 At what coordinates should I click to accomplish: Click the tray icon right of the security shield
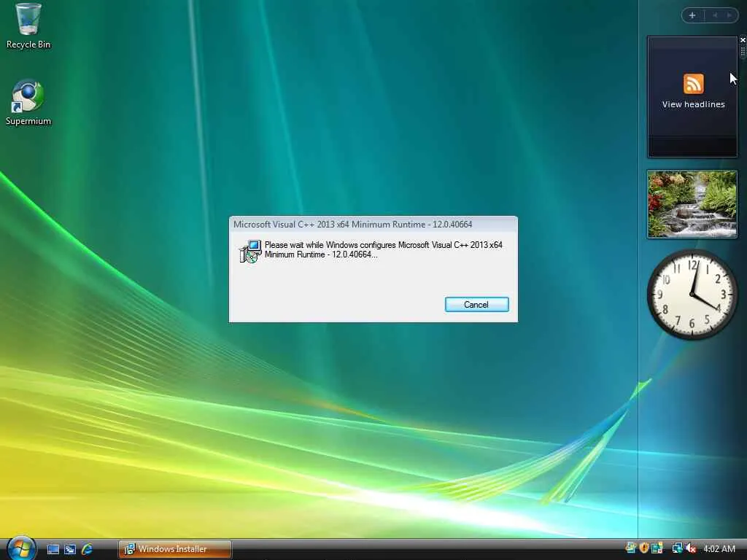click(x=657, y=548)
